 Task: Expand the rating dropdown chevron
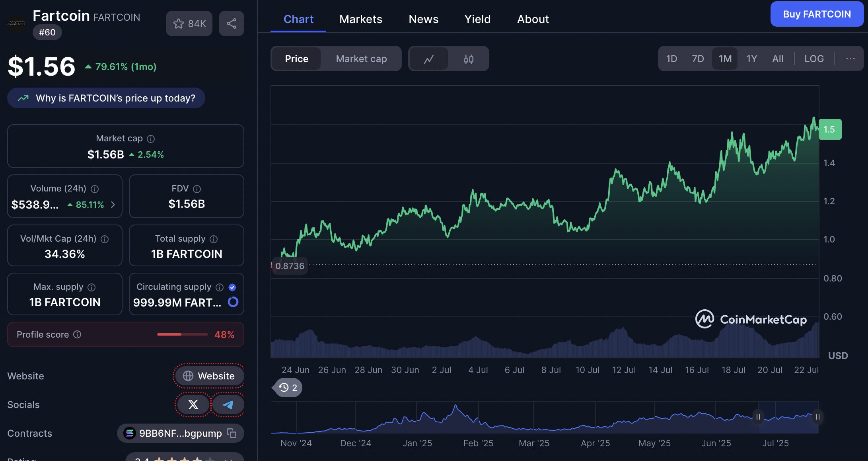(x=228, y=459)
